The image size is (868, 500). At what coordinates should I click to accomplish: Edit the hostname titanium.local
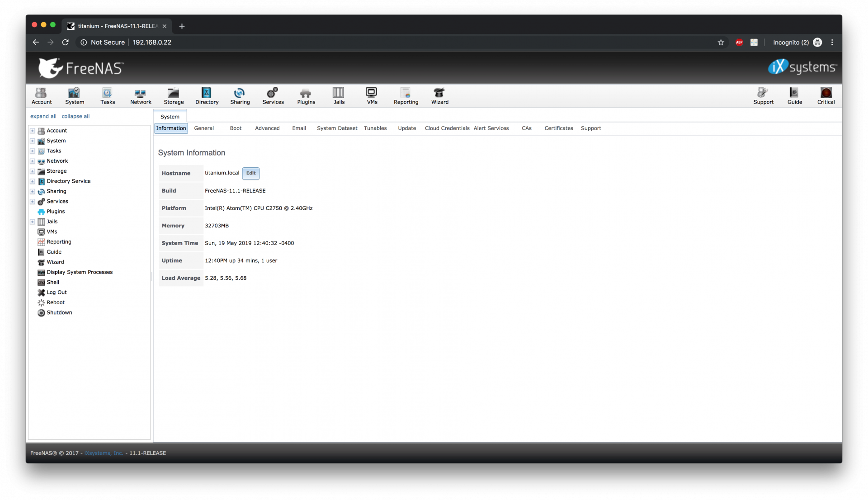251,173
